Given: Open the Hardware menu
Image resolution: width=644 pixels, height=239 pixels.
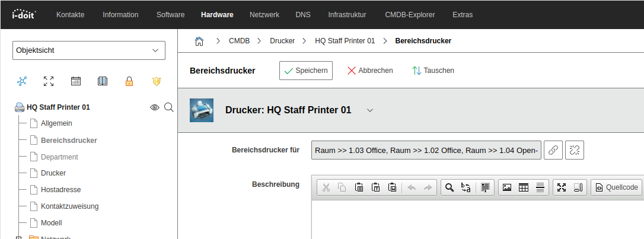Looking at the screenshot, I should click(x=217, y=14).
